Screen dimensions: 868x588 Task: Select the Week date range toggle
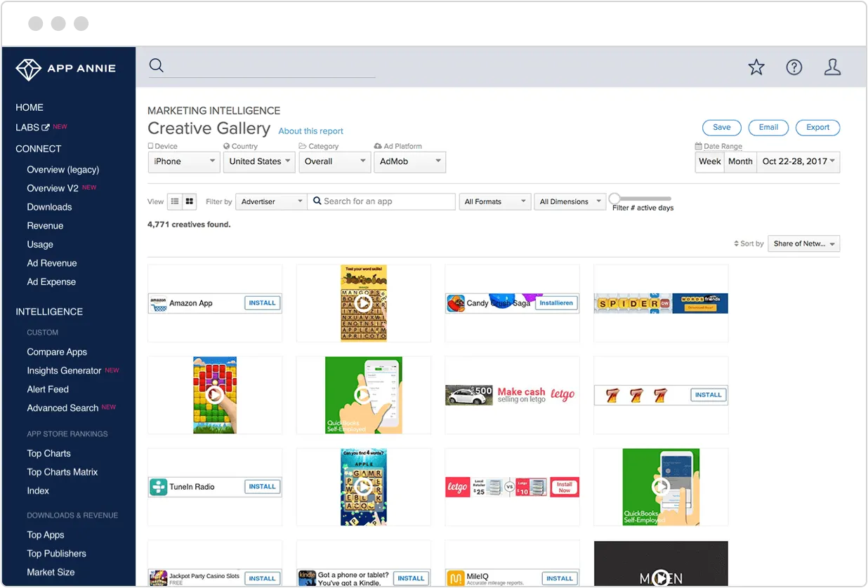pyautogui.click(x=709, y=162)
